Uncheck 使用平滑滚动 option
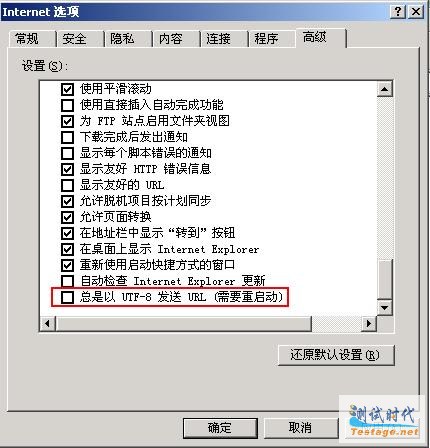Viewport: 430px width, 448px height. 67,89
